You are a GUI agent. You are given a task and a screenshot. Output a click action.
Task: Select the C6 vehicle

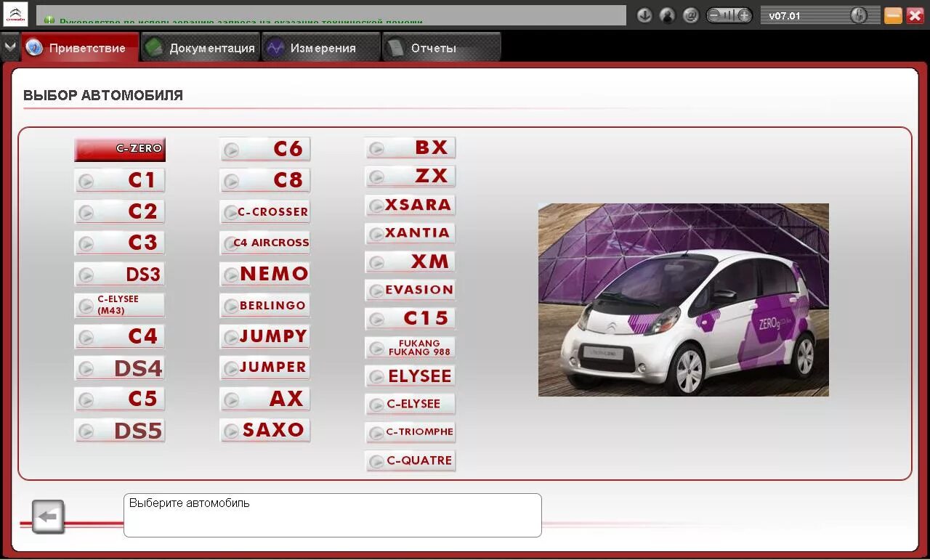[265, 149]
